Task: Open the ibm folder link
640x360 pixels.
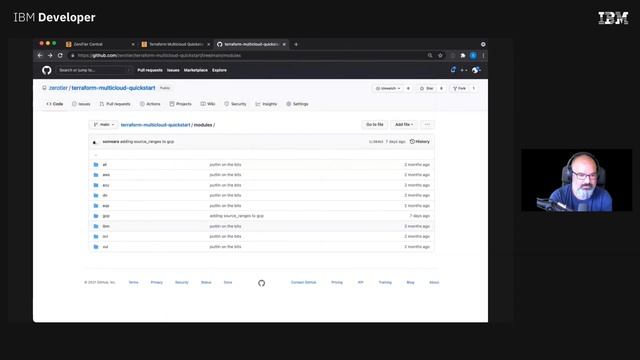Action: coord(106,226)
